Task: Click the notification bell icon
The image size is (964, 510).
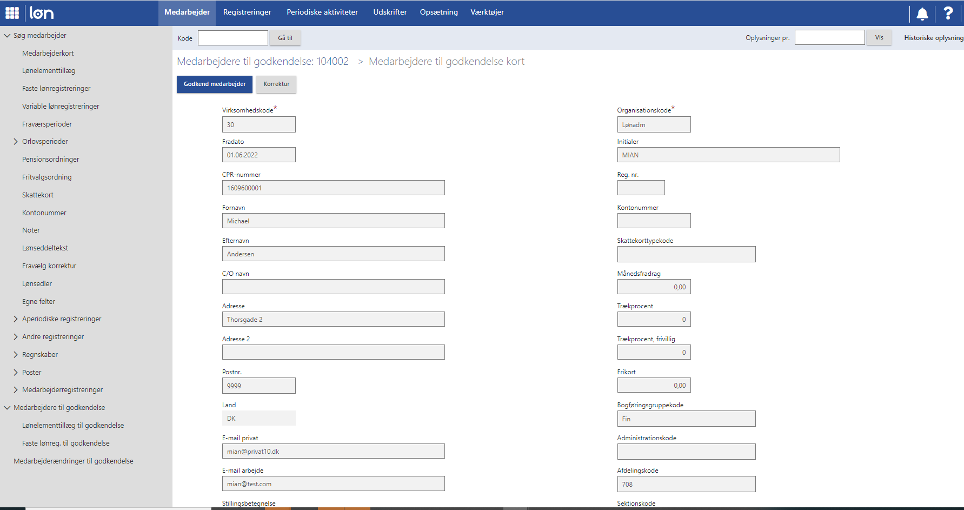Action: [x=921, y=13]
